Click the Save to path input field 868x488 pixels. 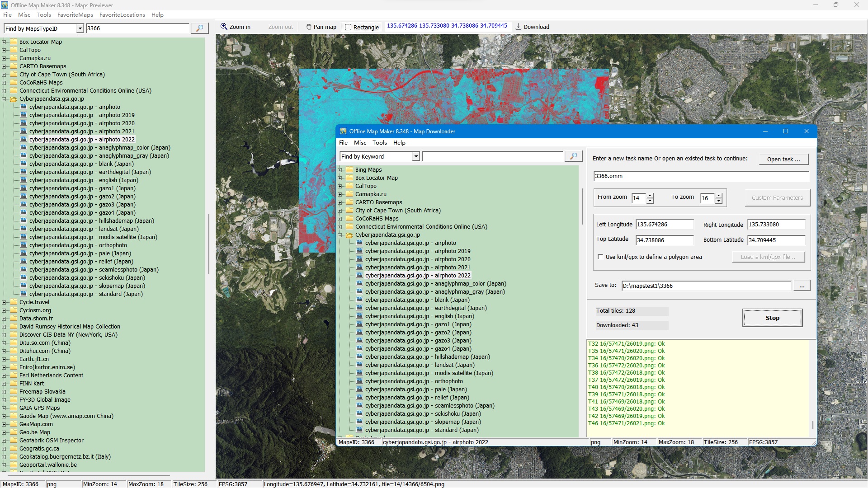(x=706, y=286)
